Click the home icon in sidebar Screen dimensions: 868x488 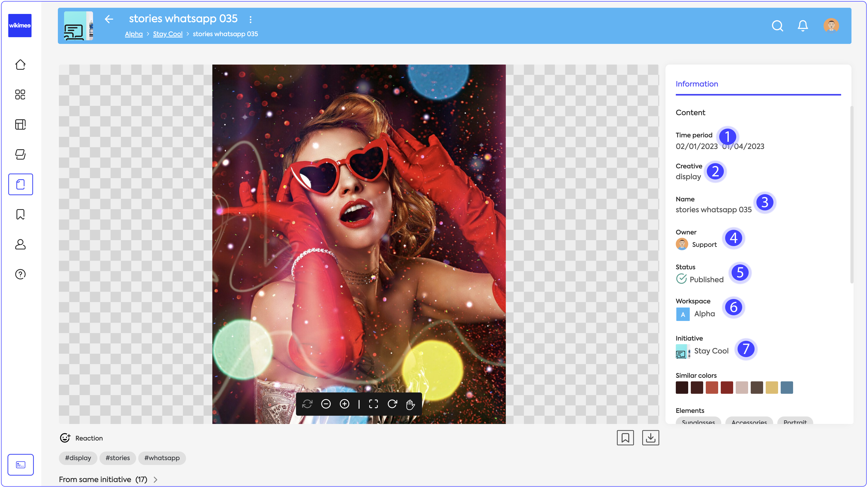20,65
